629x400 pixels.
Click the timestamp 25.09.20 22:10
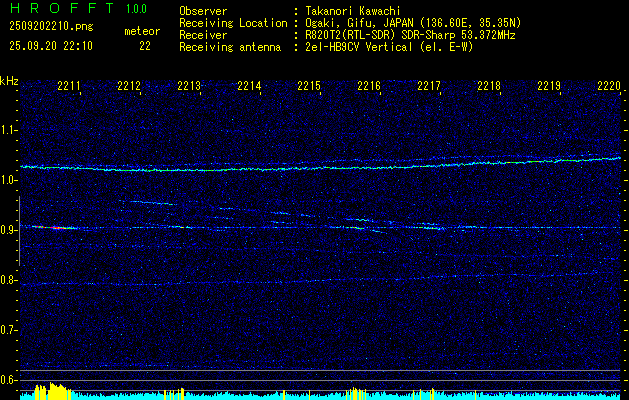(51, 46)
